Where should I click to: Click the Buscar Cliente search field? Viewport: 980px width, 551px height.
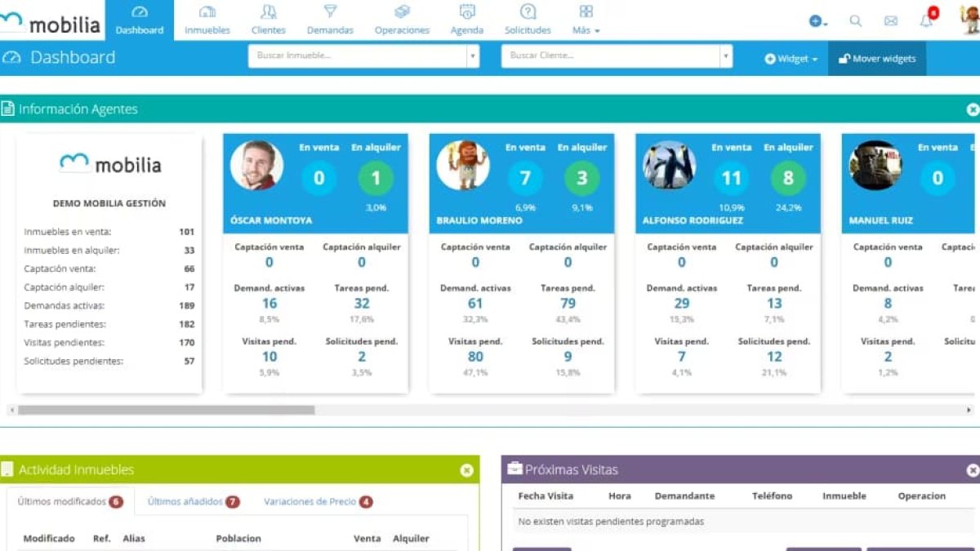[x=610, y=56]
